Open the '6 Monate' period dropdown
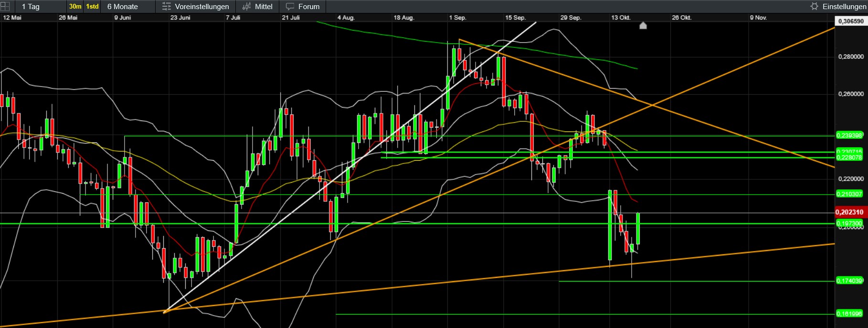 pyautogui.click(x=123, y=7)
